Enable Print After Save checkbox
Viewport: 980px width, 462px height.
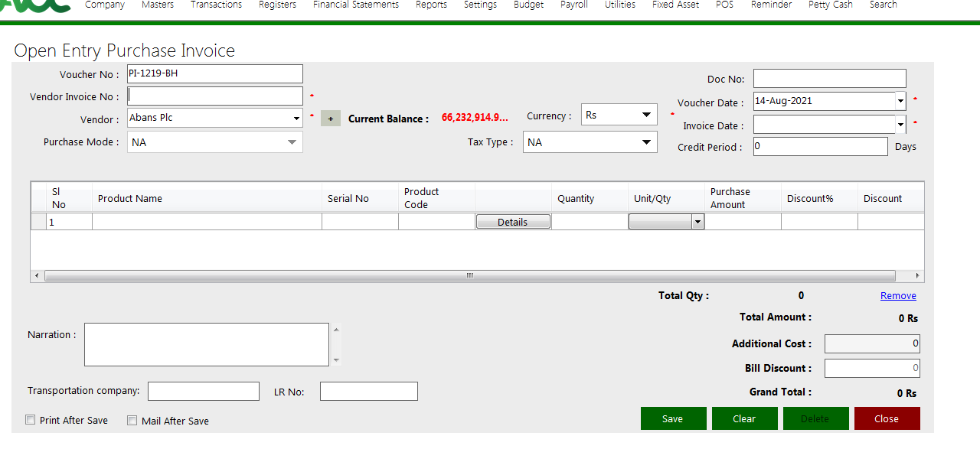(31, 420)
